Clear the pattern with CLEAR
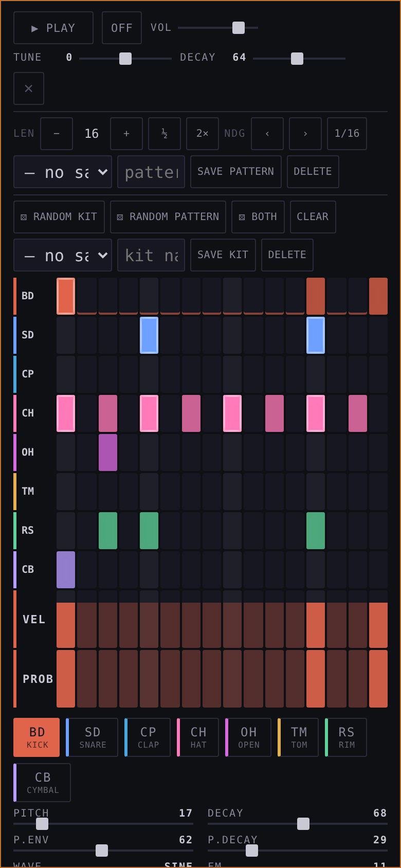This screenshot has height=868, width=401. (x=313, y=217)
